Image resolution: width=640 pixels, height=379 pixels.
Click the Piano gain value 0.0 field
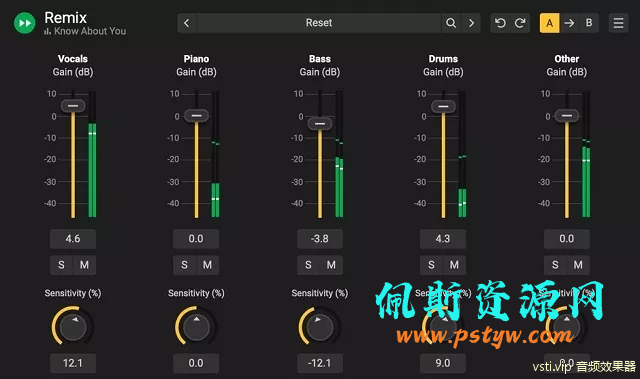click(x=196, y=239)
